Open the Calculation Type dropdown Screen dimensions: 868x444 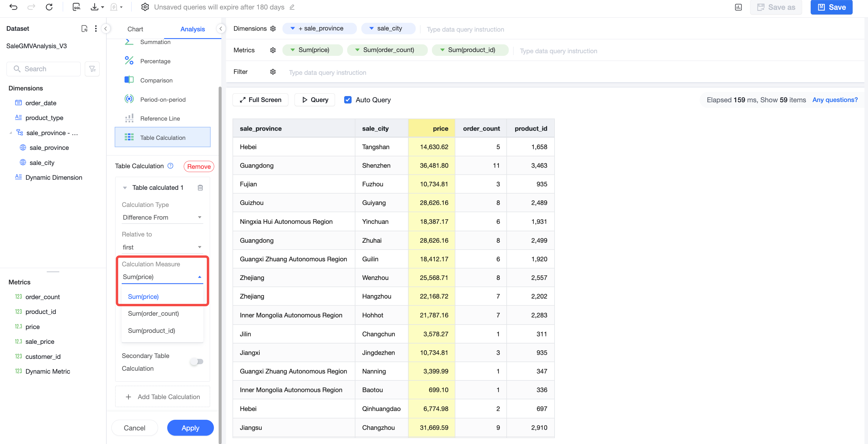point(162,218)
